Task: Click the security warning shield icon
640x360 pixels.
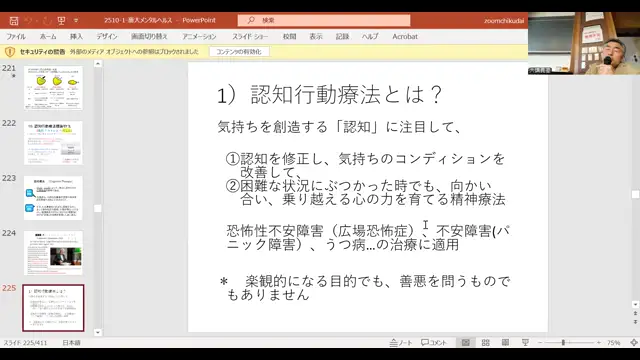Action: coord(10,52)
